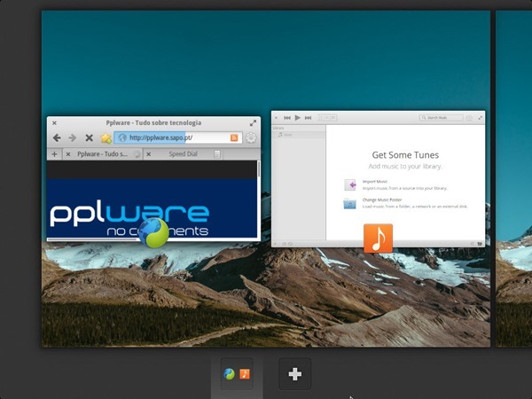Screen dimensions: 532x399
Task: Click the Library sidebar heading
Action: click(278, 129)
